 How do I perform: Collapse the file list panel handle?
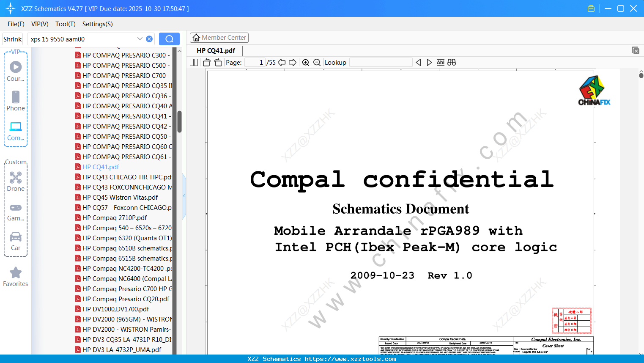[184, 196]
